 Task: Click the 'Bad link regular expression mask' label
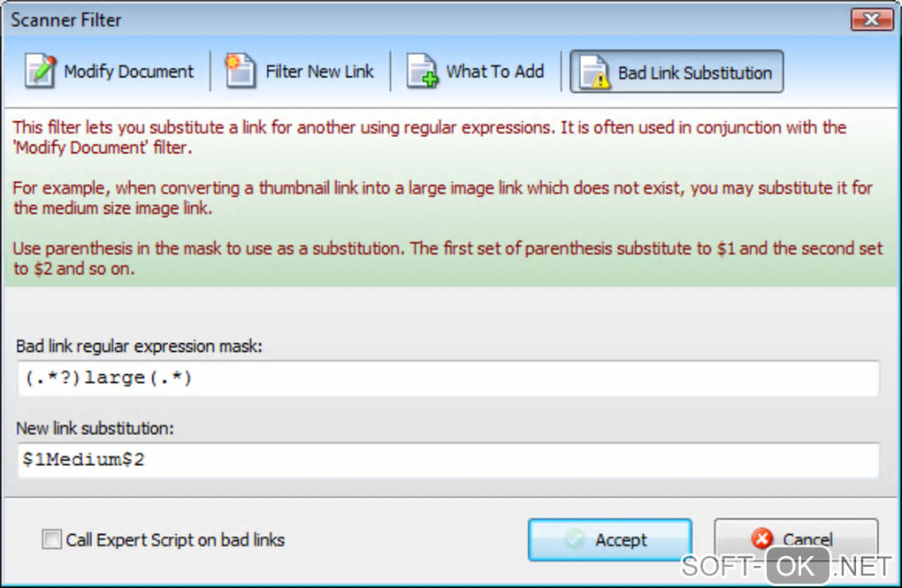140,346
